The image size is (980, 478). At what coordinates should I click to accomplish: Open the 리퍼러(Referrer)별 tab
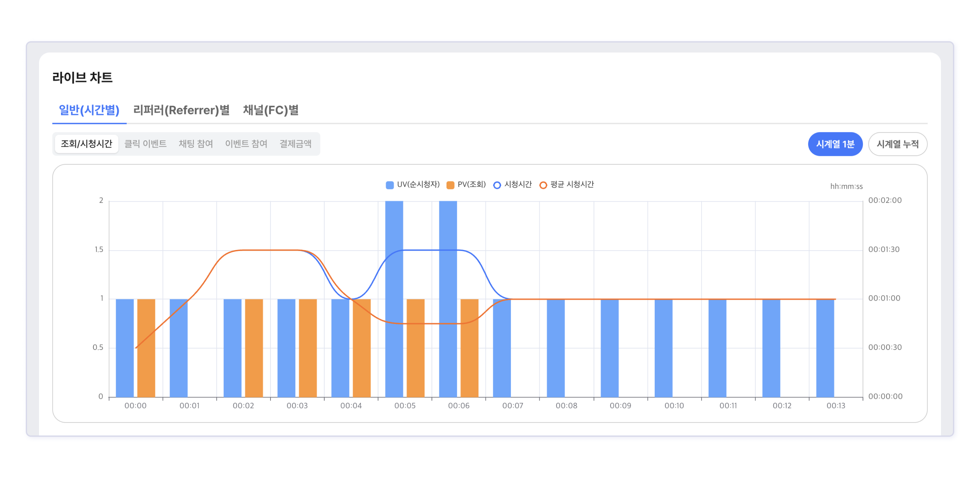pos(181,110)
